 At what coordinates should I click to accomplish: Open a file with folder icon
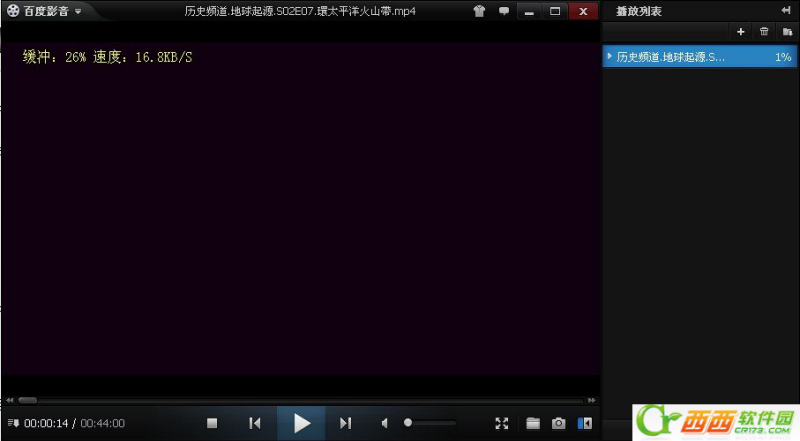[533, 423]
